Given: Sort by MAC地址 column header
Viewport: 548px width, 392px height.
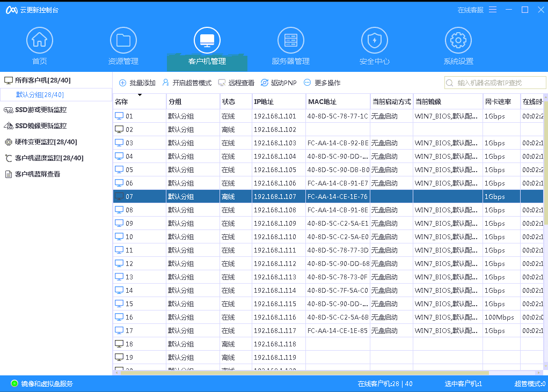Looking at the screenshot, I should click(x=338, y=101).
